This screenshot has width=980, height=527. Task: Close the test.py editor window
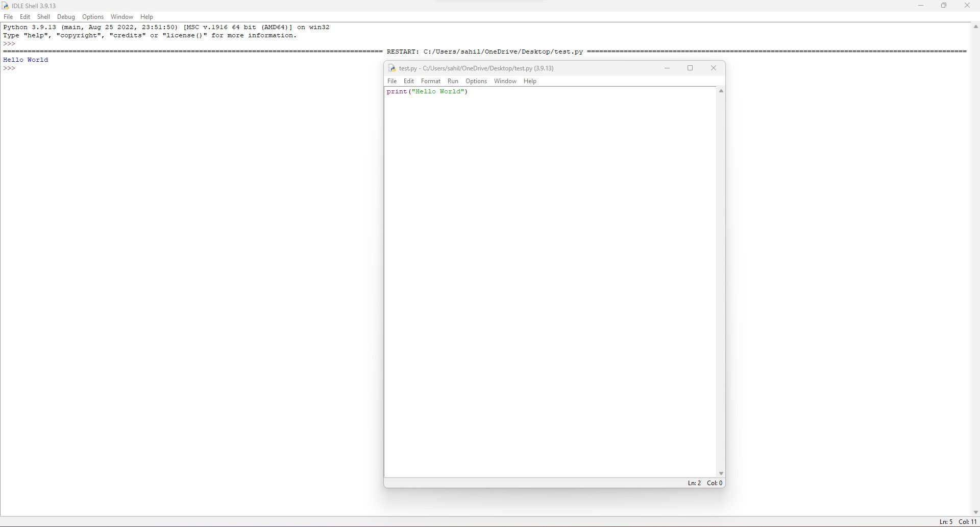click(x=714, y=68)
